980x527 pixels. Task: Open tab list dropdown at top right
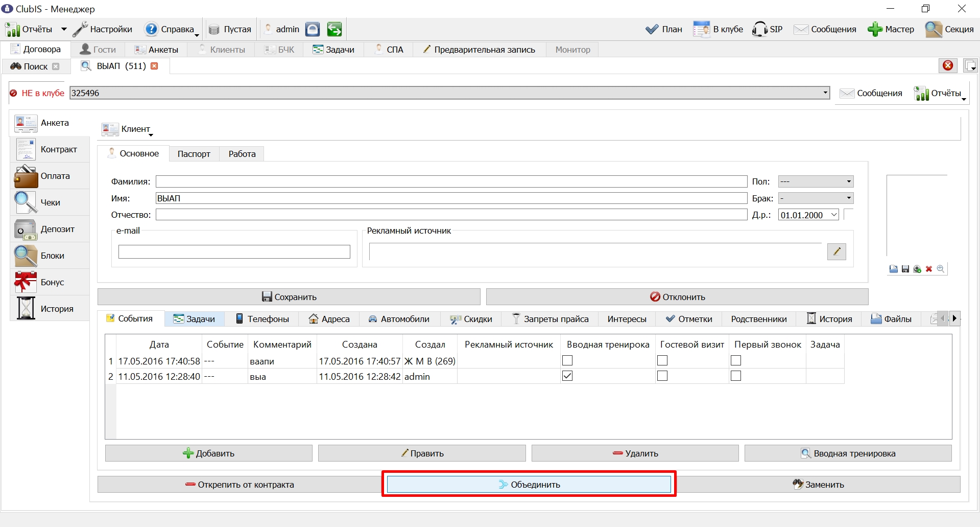click(x=970, y=66)
